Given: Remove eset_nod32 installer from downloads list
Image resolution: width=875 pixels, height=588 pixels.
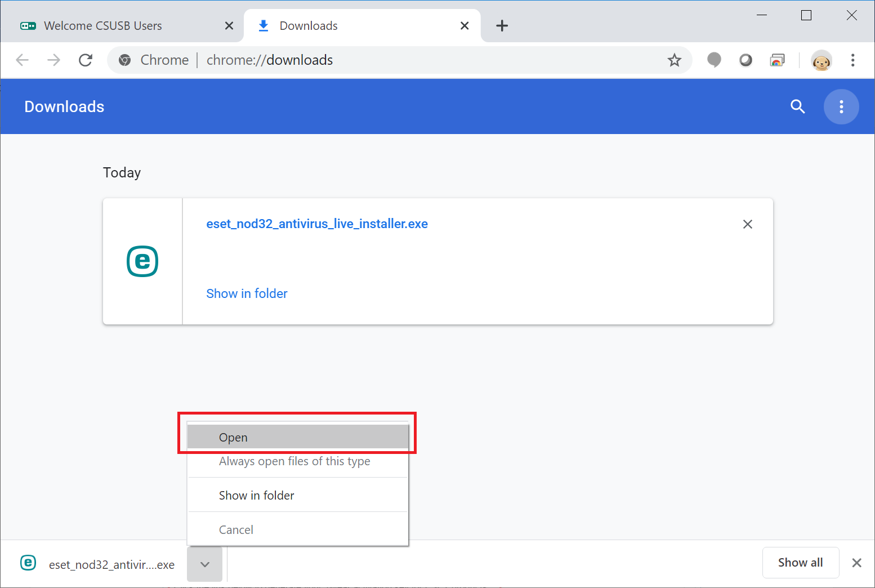Looking at the screenshot, I should click(748, 224).
